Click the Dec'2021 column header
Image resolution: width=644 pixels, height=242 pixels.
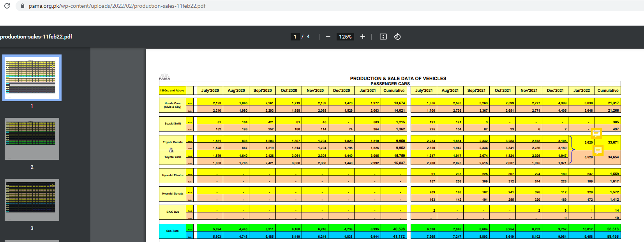(555, 90)
